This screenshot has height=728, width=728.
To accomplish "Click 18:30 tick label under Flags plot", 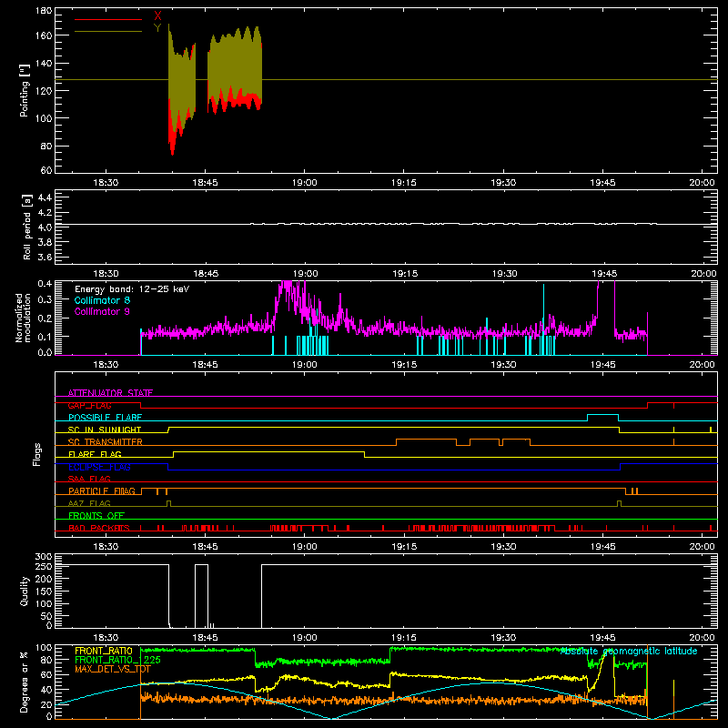I will point(106,547).
